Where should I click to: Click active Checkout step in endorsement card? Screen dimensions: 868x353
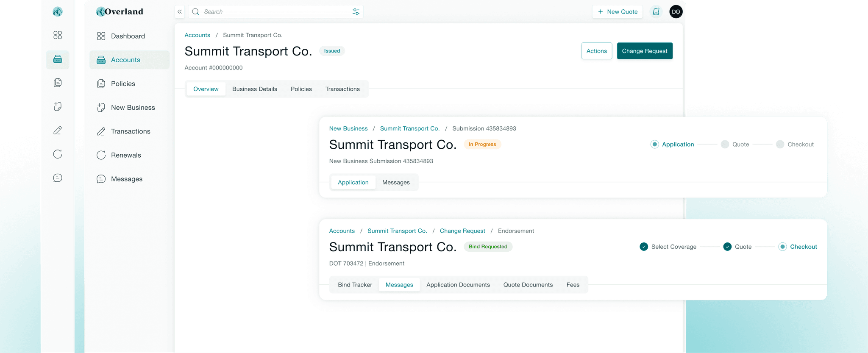798,247
